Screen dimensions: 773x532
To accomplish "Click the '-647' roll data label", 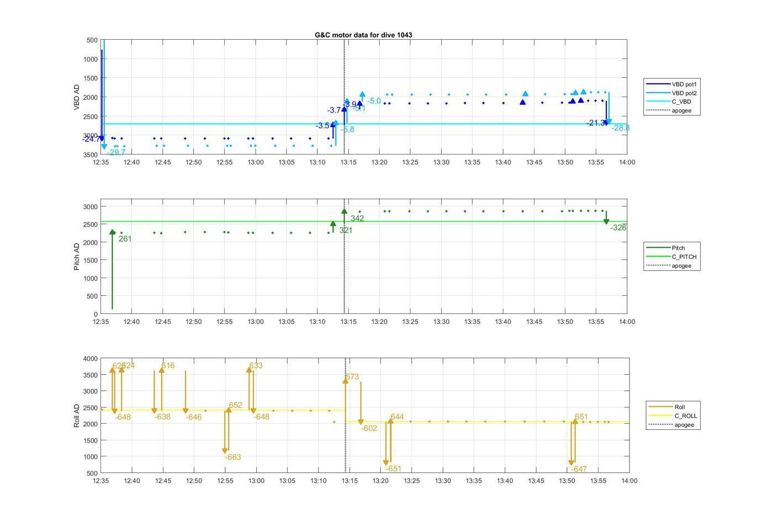I will tap(579, 469).
